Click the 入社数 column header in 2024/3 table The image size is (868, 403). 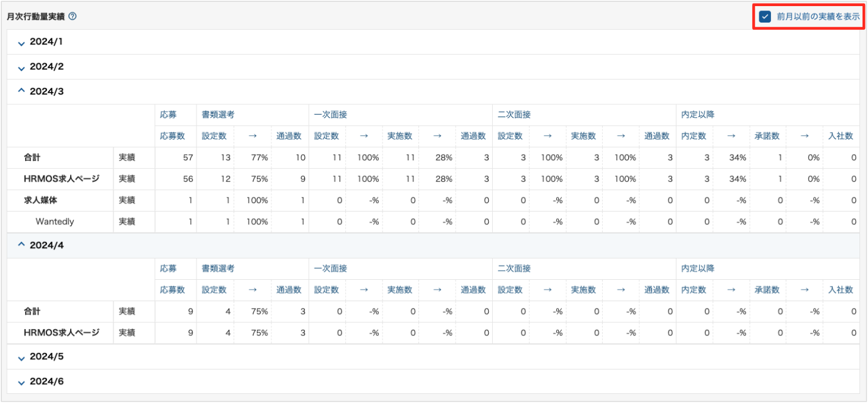click(x=841, y=136)
